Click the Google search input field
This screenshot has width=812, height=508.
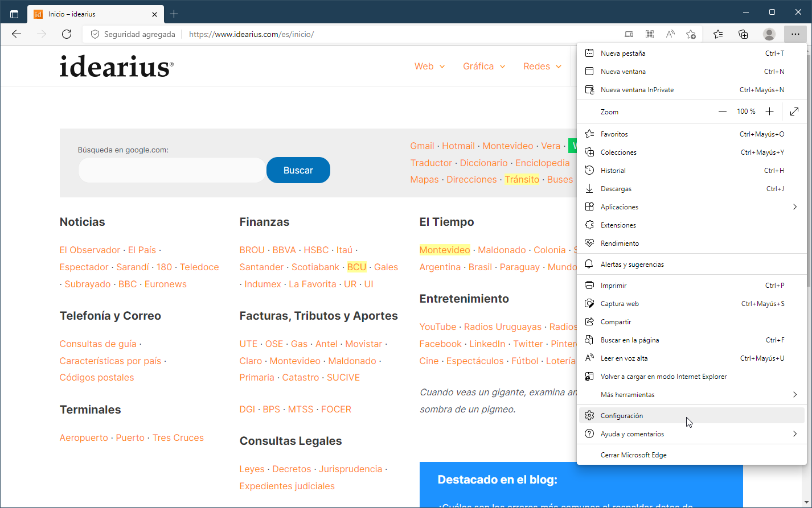(171, 170)
